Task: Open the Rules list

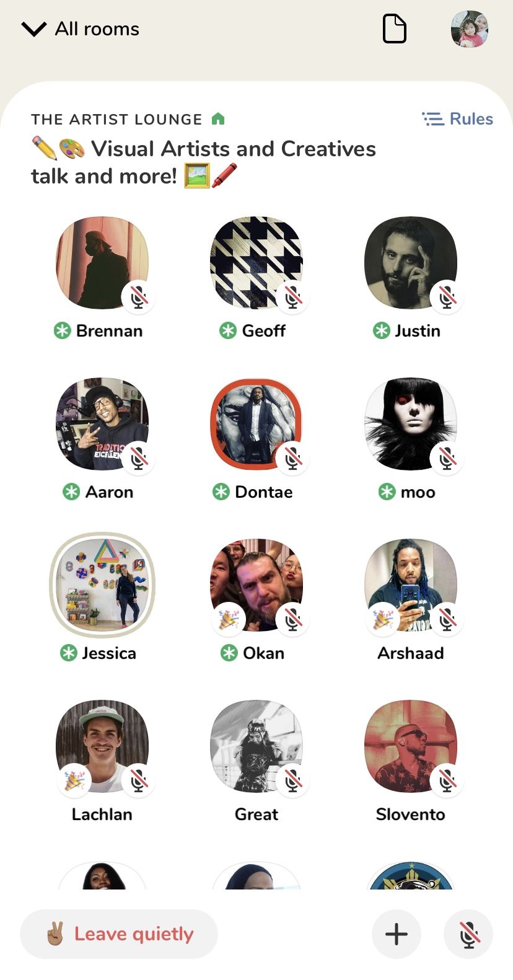Action: [457, 118]
